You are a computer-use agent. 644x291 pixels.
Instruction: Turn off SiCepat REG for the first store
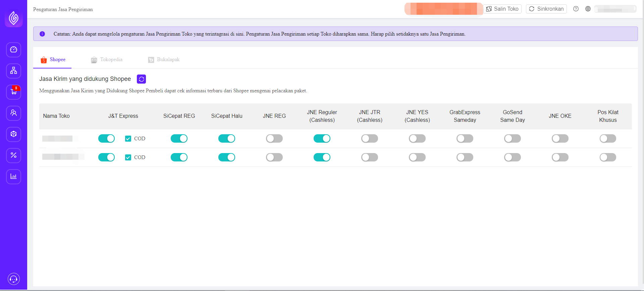(179, 139)
